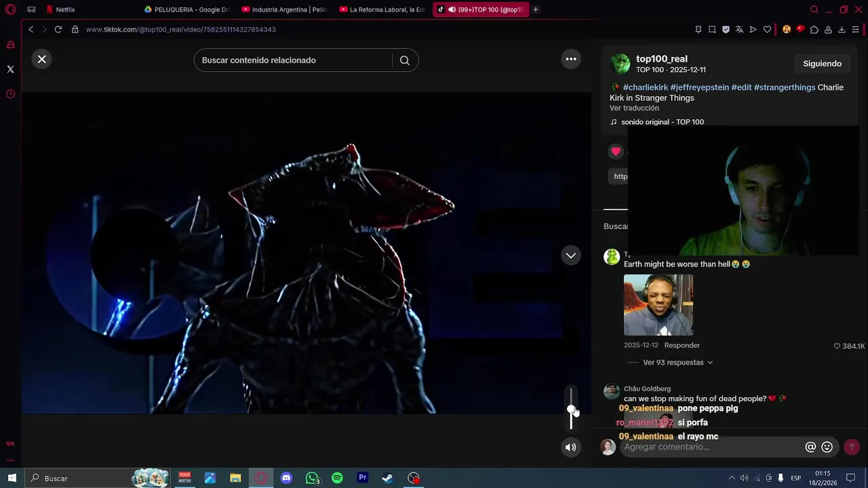Close the TikTok video viewer with X

pos(41,59)
